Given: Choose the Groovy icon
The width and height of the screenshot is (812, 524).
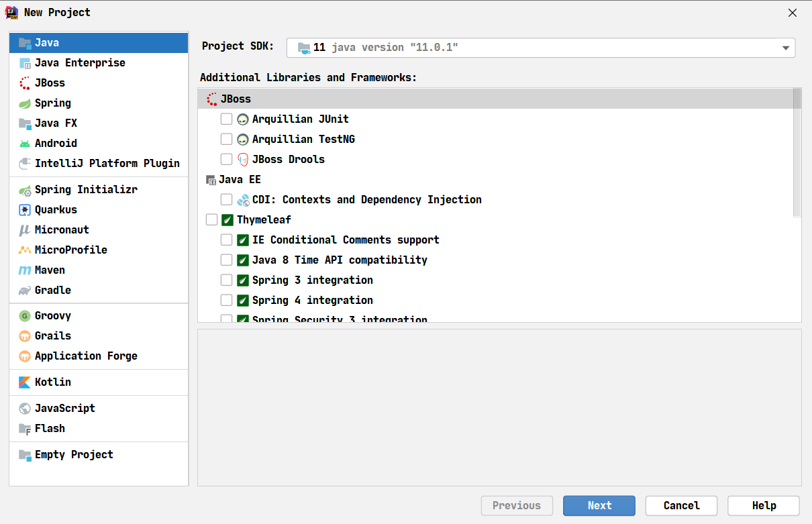Looking at the screenshot, I should tap(25, 316).
